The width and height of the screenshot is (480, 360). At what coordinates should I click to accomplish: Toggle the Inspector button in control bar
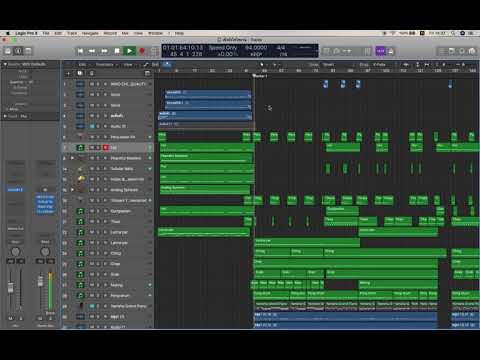(18, 51)
